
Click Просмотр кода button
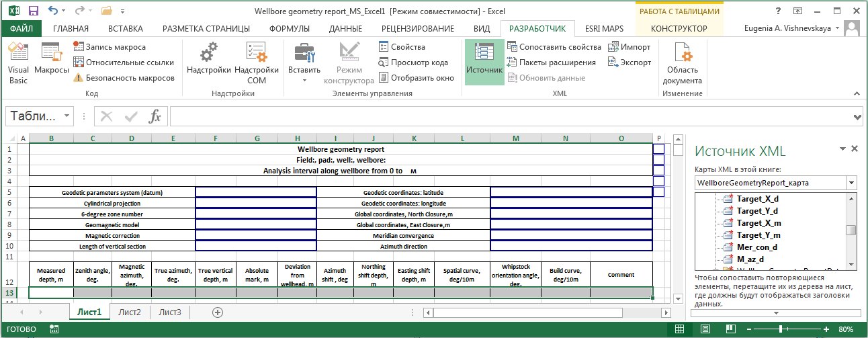413,62
